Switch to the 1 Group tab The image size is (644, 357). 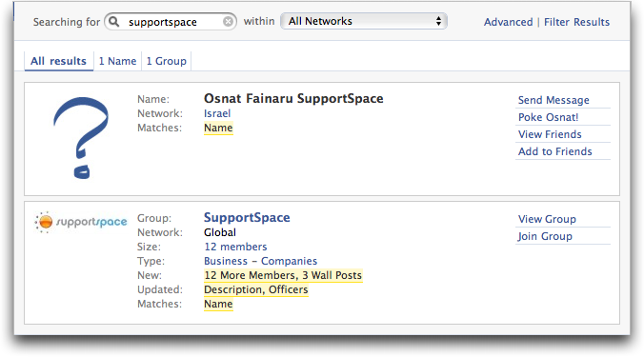tap(167, 61)
